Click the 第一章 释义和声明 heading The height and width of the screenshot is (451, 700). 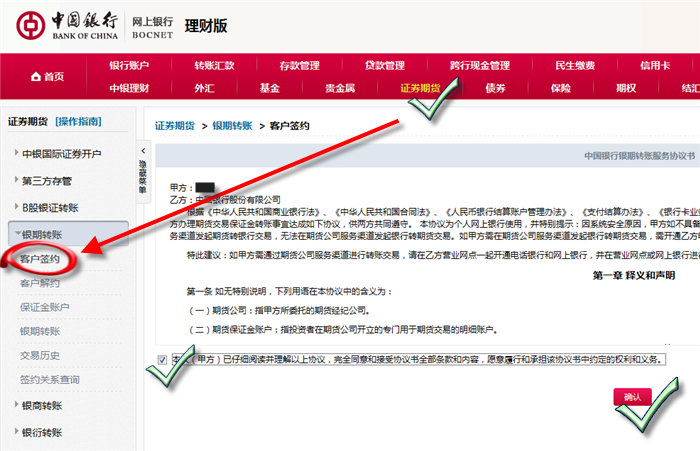click(633, 276)
